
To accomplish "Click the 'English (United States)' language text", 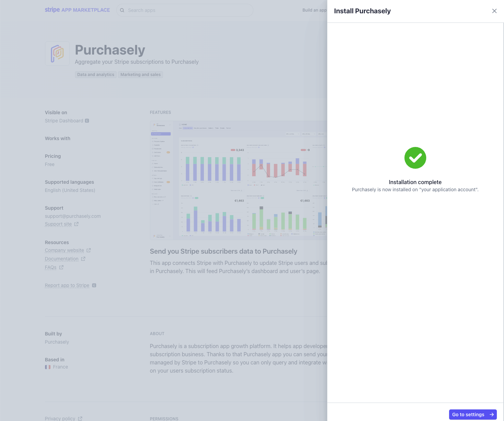I will tap(70, 190).
